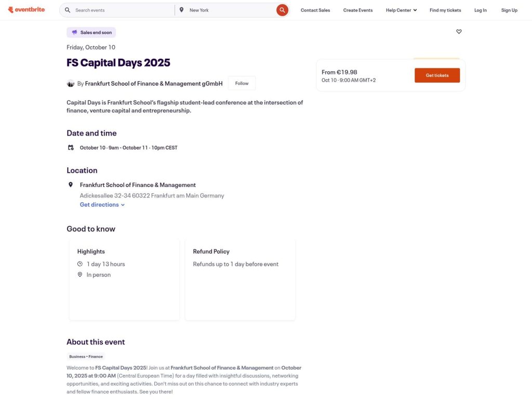Click the Eventbrite logo
Viewport: 532px width, 399px height.
[26, 9]
